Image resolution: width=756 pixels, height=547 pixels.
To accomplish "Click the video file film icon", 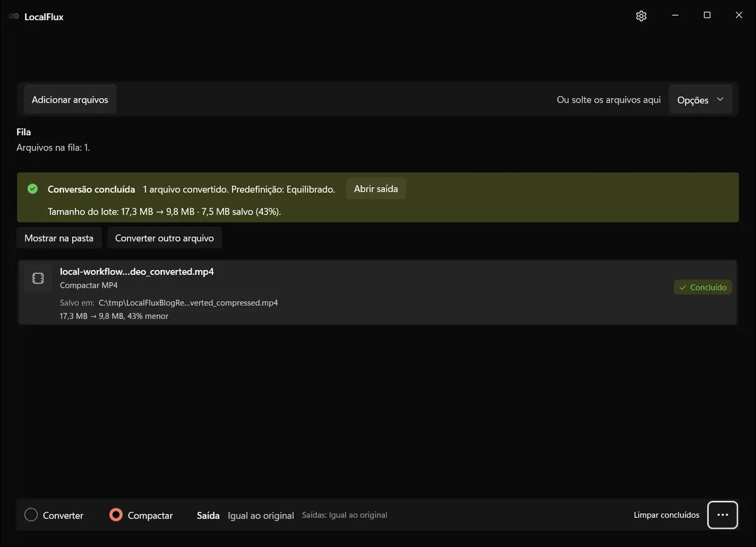I will click(38, 278).
